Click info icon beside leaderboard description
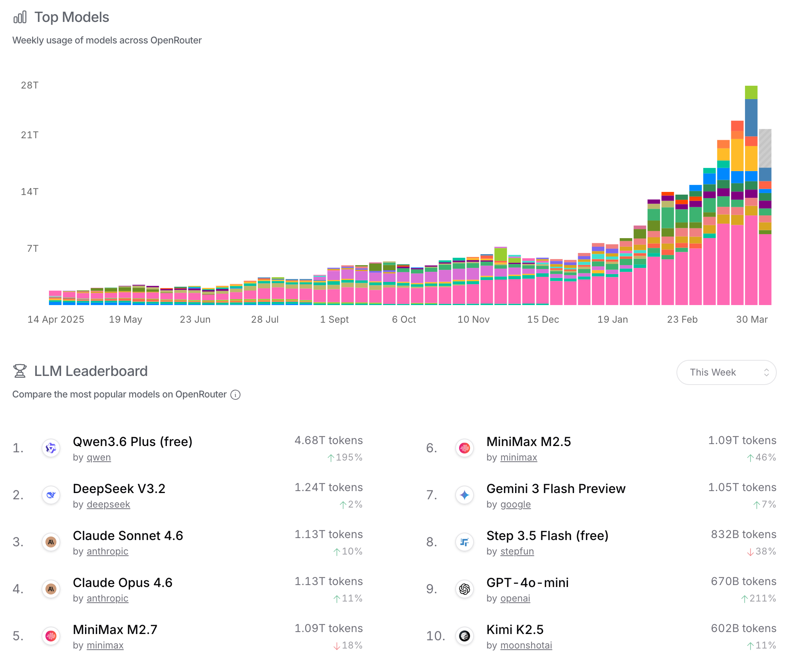Screen dimensions: 803x672 [x=235, y=395]
